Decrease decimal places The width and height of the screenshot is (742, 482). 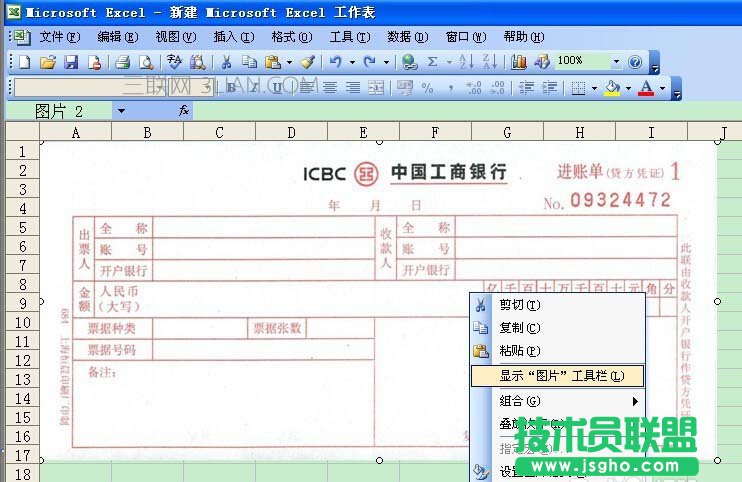[x=497, y=88]
